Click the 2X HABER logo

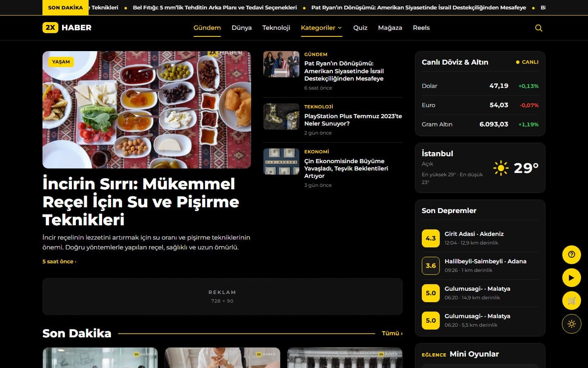click(x=67, y=27)
